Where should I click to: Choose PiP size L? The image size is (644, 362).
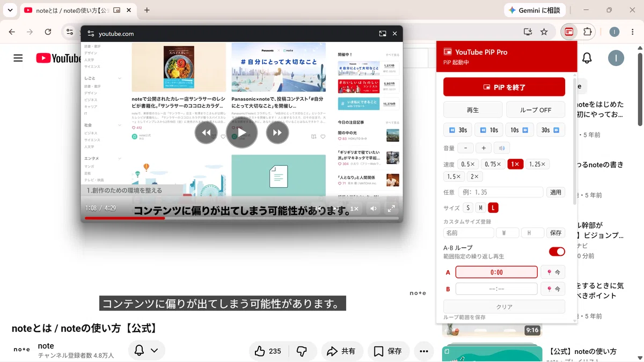click(493, 208)
